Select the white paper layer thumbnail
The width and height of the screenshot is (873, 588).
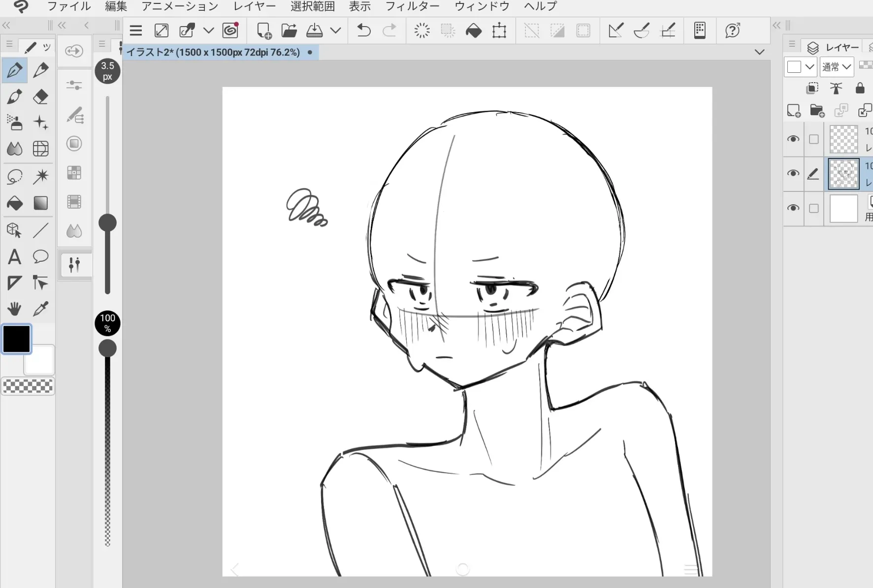(x=844, y=209)
